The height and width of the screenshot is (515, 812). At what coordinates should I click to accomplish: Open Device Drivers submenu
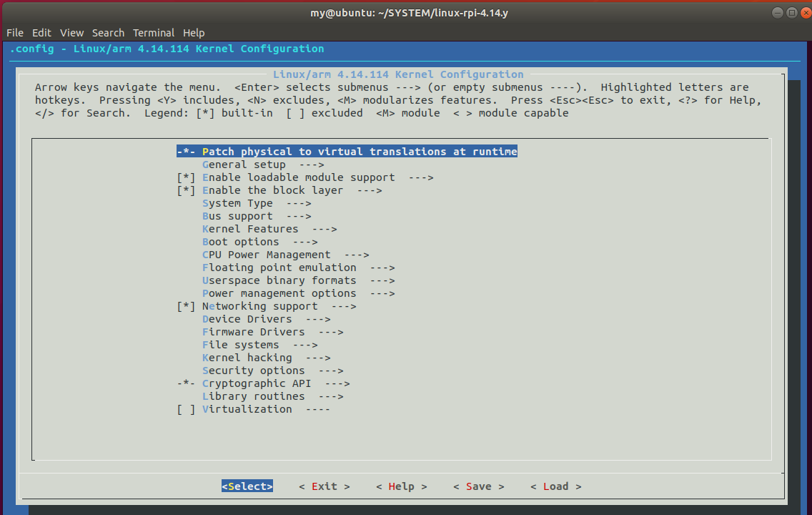point(266,319)
